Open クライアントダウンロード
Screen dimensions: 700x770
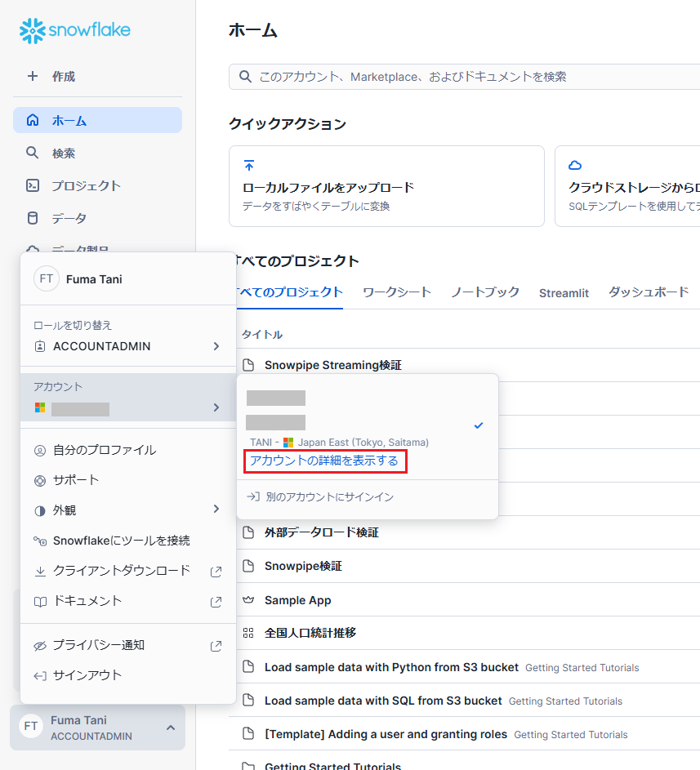tap(127, 571)
